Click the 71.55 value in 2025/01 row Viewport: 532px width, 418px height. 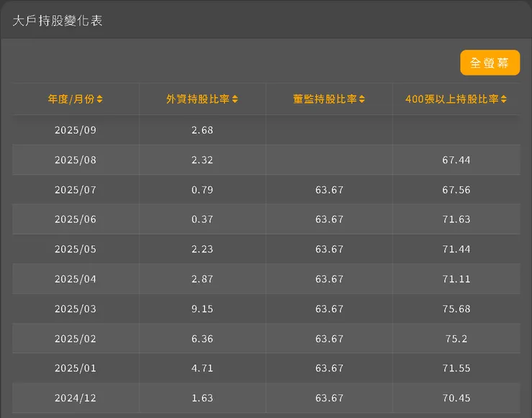pyautogui.click(x=457, y=368)
